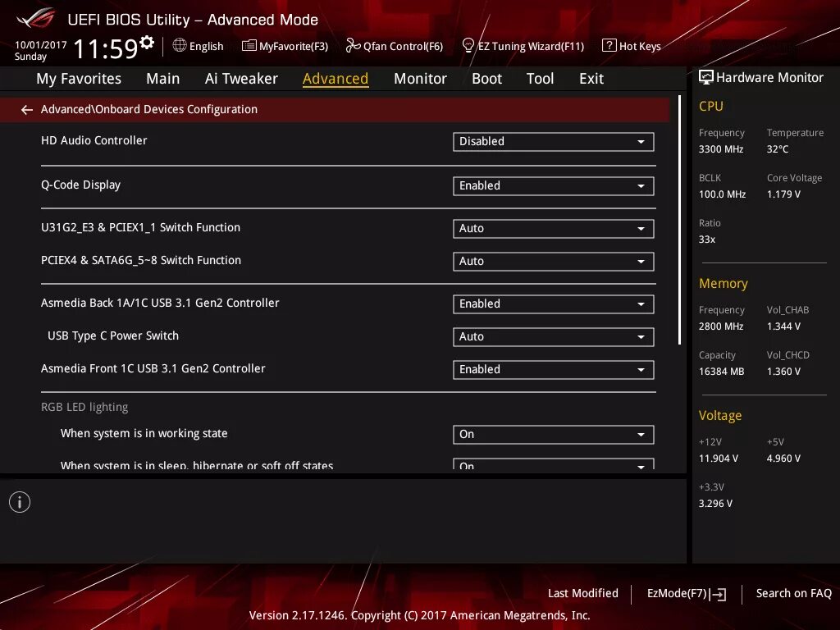Open Q-Code Display dropdown

pos(554,186)
